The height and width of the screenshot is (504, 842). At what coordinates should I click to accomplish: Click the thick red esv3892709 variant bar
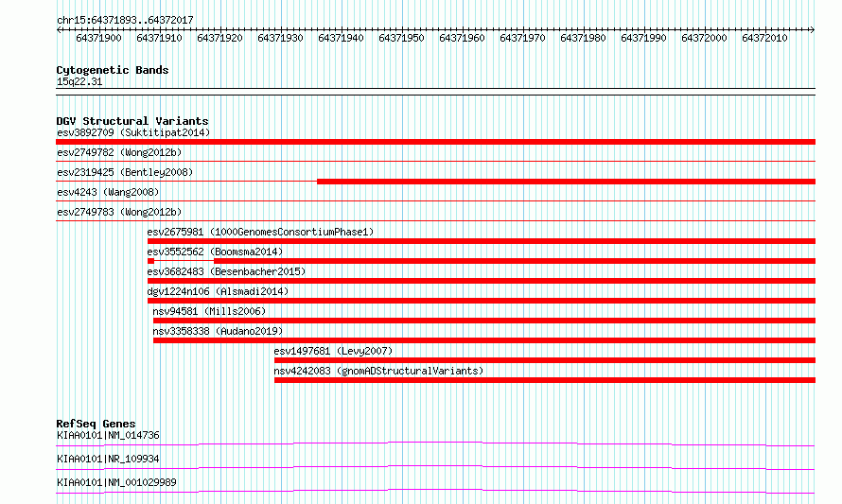(435, 142)
